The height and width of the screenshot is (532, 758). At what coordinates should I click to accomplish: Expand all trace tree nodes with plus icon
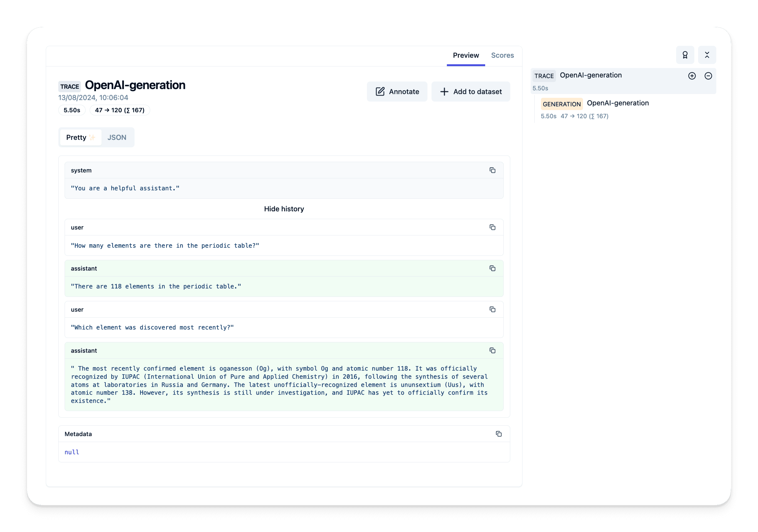(x=692, y=76)
